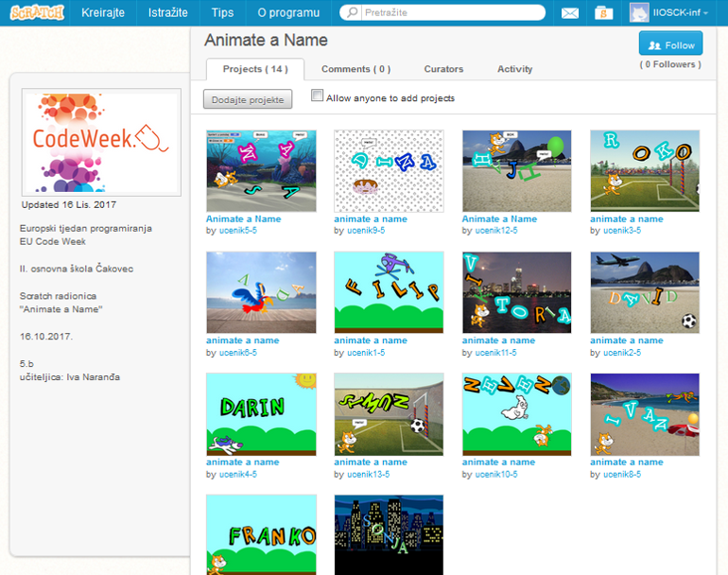Open DINA project thumbnail
The image size is (728, 575).
click(389, 171)
